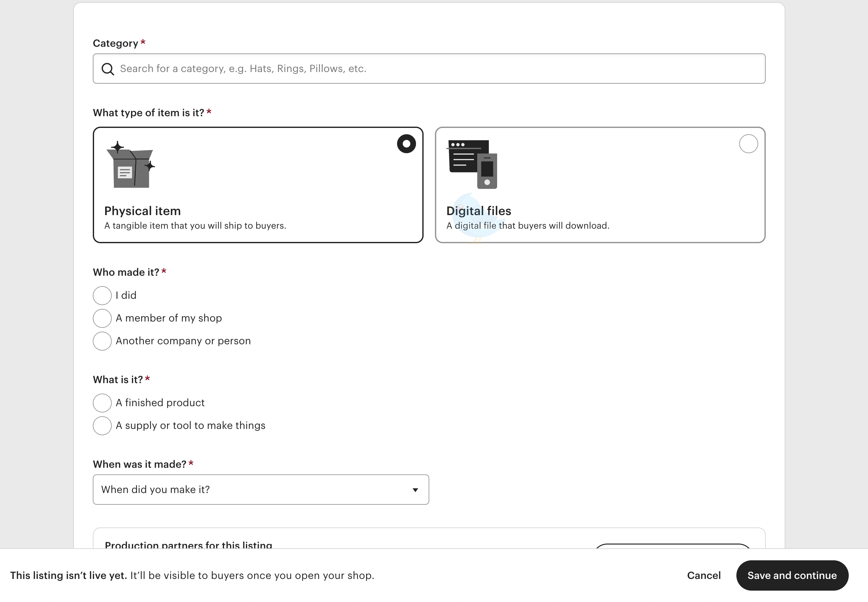Screen dimensions: 868x602
Task: Click Save and continue button
Action: (792, 575)
